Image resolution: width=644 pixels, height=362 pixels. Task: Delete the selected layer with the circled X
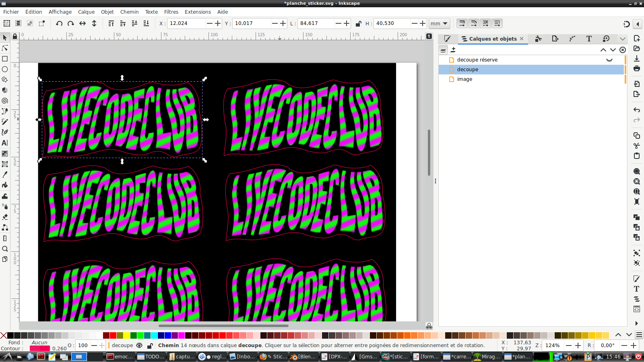[x=622, y=49]
